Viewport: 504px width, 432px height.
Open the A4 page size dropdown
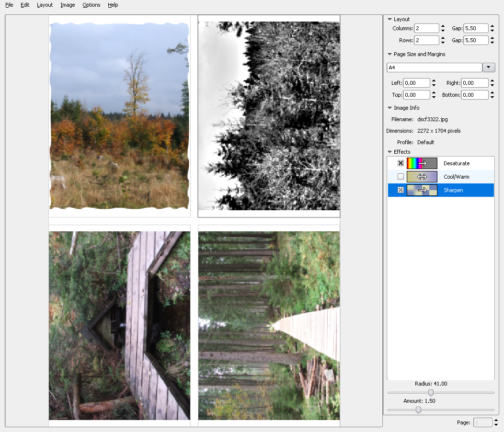(x=489, y=68)
